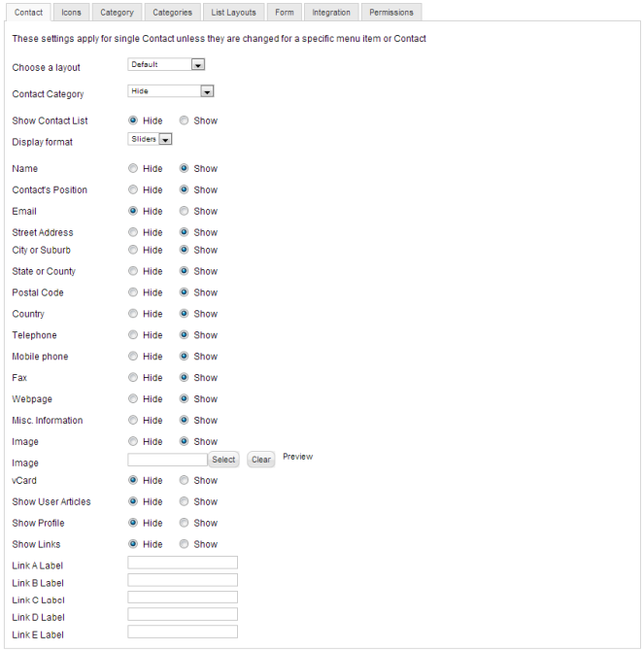Switch to the Icons tab

[x=71, y=13]
